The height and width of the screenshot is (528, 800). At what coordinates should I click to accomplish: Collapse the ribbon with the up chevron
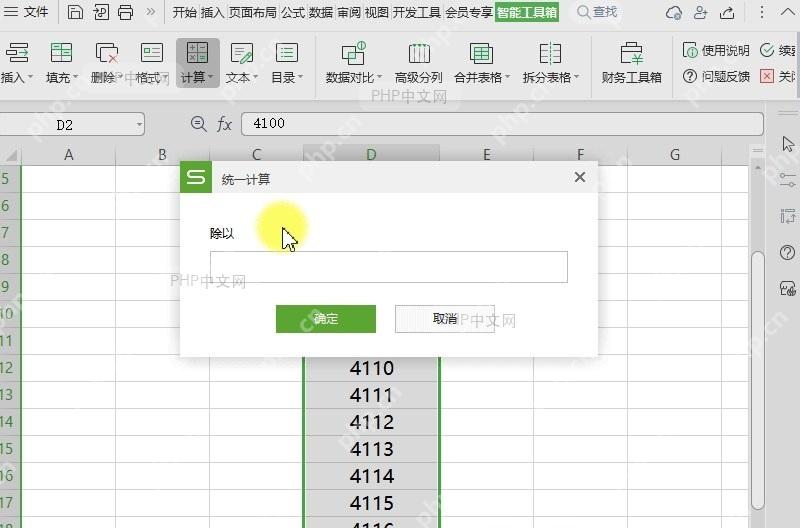point(788,12)
